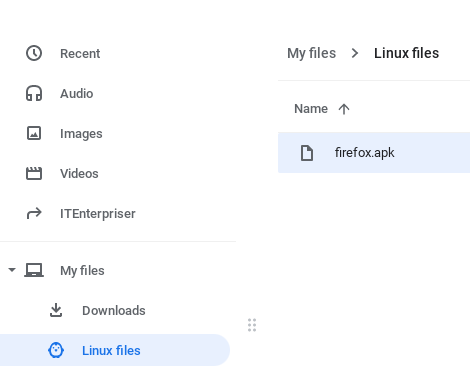Click the sidebar resize handle dots
Image resolution: width=470 pixels, height=375 pixels.
click(252, 325)
